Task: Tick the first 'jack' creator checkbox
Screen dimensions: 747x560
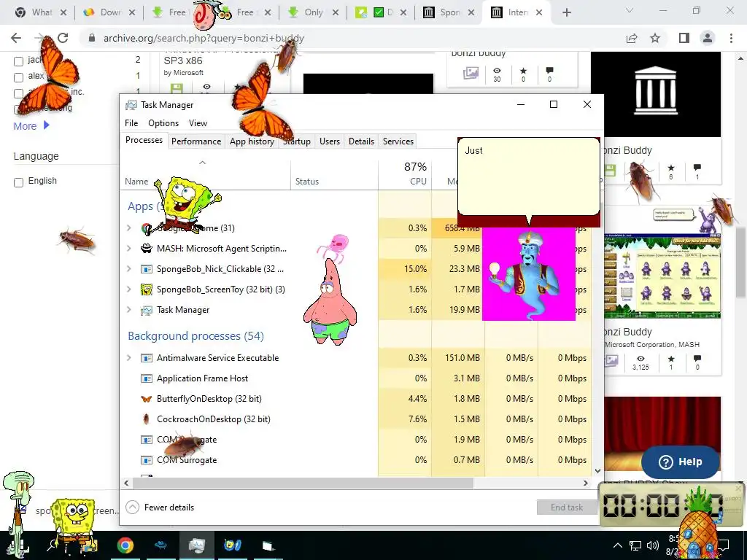Action: 18,61
